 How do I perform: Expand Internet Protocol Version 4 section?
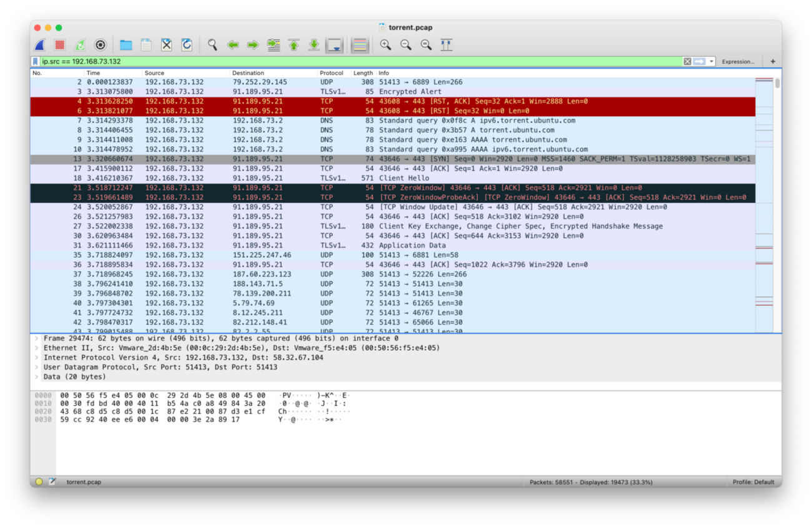coord(37,358)
